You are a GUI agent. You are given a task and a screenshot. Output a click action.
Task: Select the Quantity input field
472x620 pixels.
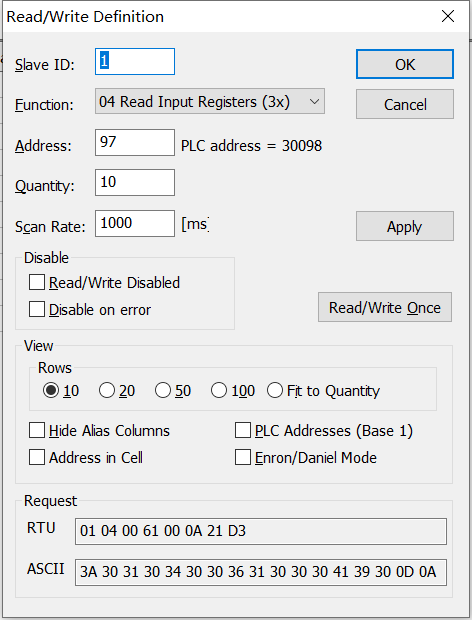click(135, 183)
